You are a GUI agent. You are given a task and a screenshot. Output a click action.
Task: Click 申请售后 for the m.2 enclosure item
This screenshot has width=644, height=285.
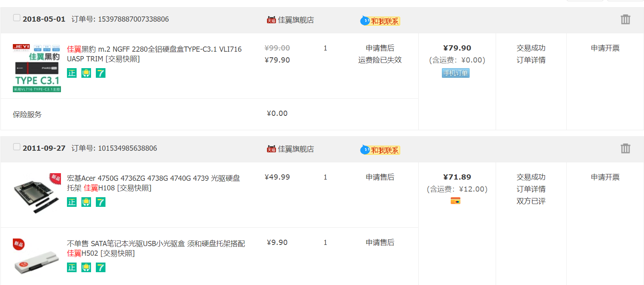click(380, 48)
